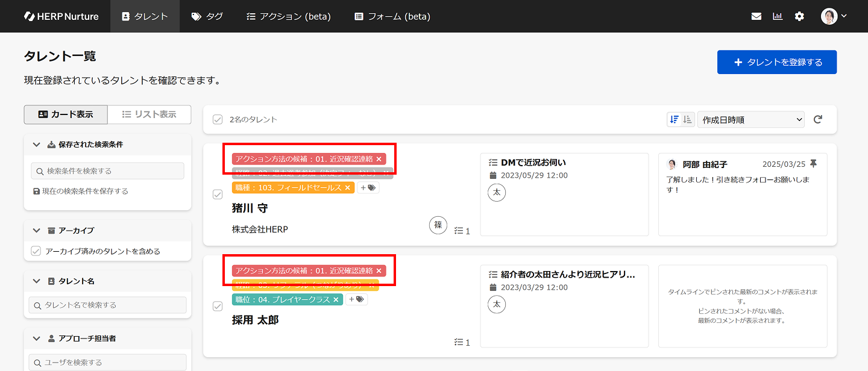Open the 作成日時順 sort dropdown
Screen dimensions: 868x371
[751, 119]
